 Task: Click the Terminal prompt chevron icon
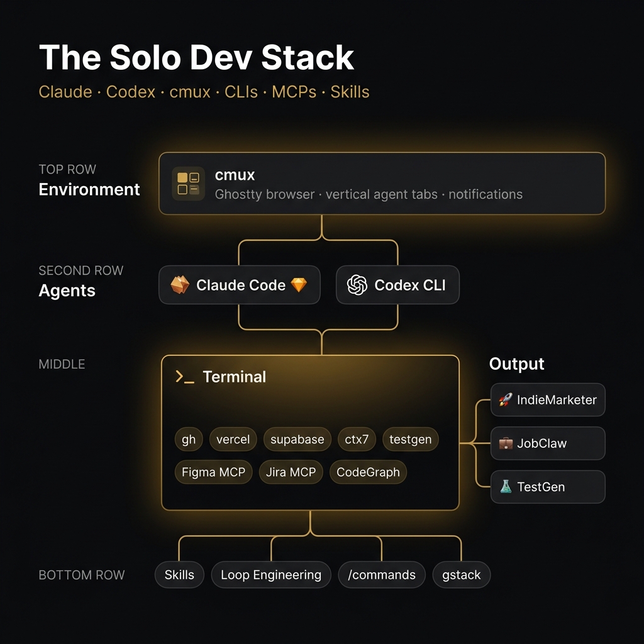(x=184, y=377)
